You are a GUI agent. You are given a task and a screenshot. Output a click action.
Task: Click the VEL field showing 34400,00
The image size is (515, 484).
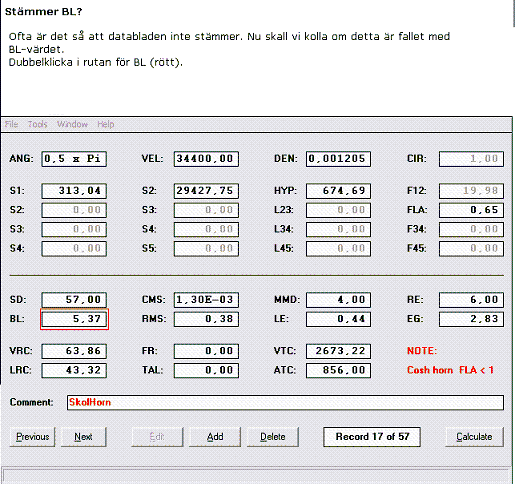[206, 159]
